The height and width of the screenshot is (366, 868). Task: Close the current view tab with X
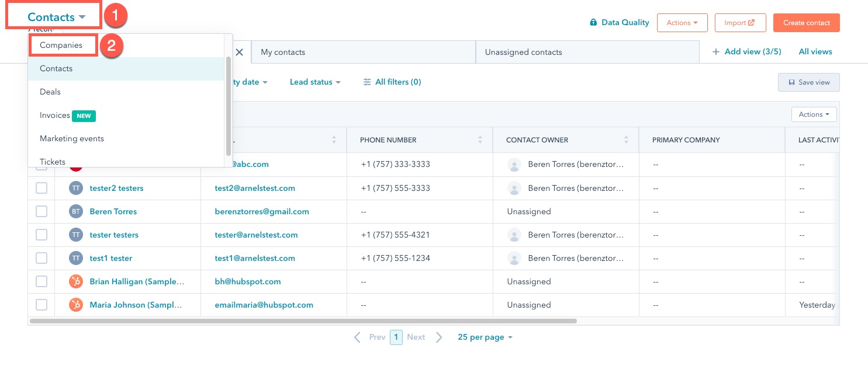click(239, 52)
